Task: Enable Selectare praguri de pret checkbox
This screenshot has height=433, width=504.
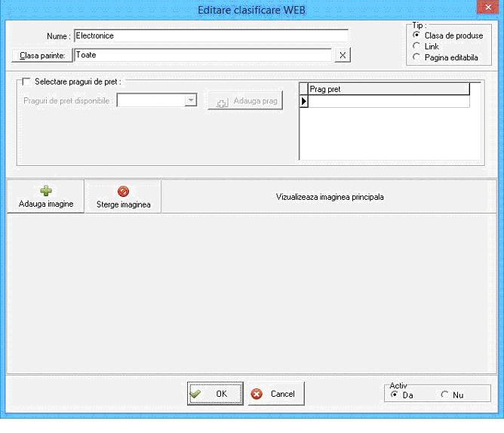Action: [x=27, y=81]
